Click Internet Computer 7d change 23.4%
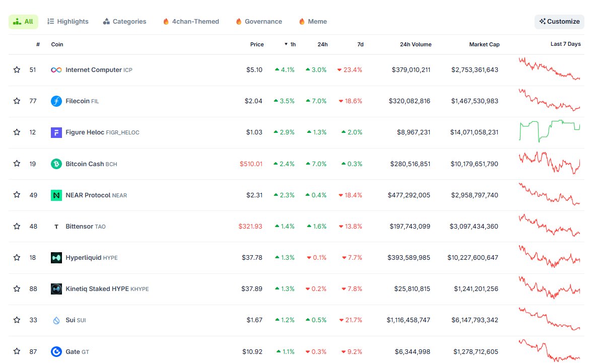 (350, 69)
